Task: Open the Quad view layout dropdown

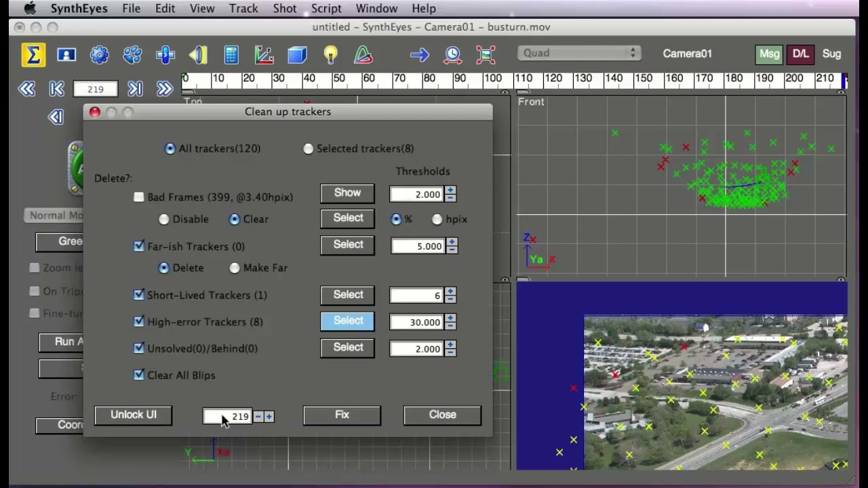Action: [579, 53]
